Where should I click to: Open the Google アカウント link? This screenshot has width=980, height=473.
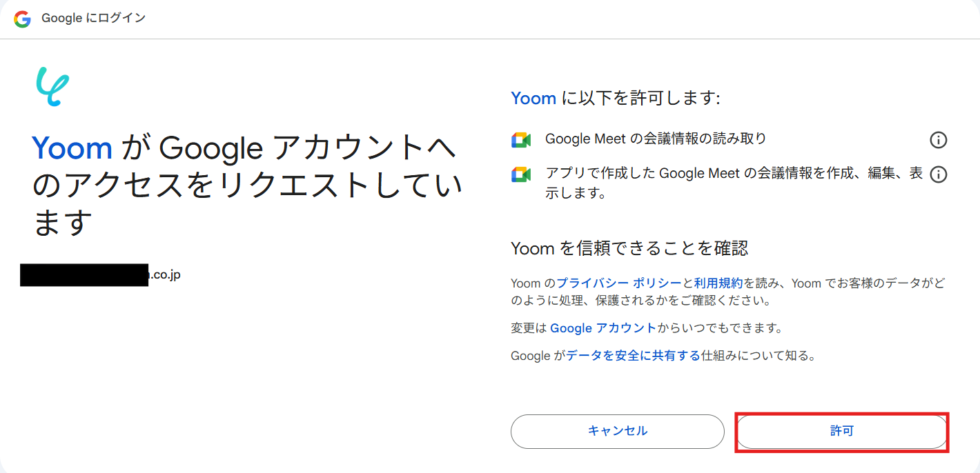(603, 328)
